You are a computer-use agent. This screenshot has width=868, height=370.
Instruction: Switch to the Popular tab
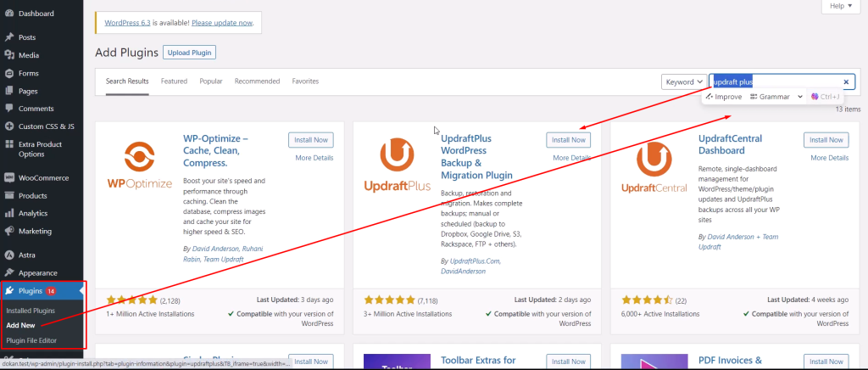pos(211,81)
